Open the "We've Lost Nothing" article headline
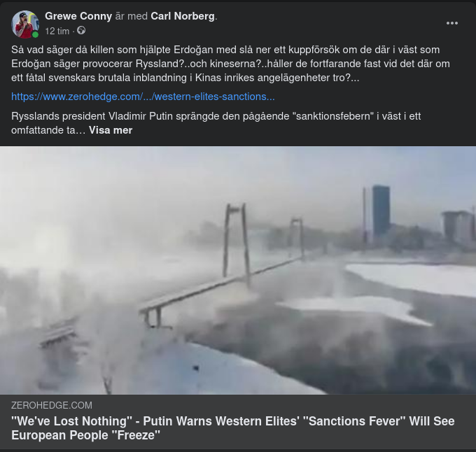Screen dimensions: 476x452 (x=233, y=428)
